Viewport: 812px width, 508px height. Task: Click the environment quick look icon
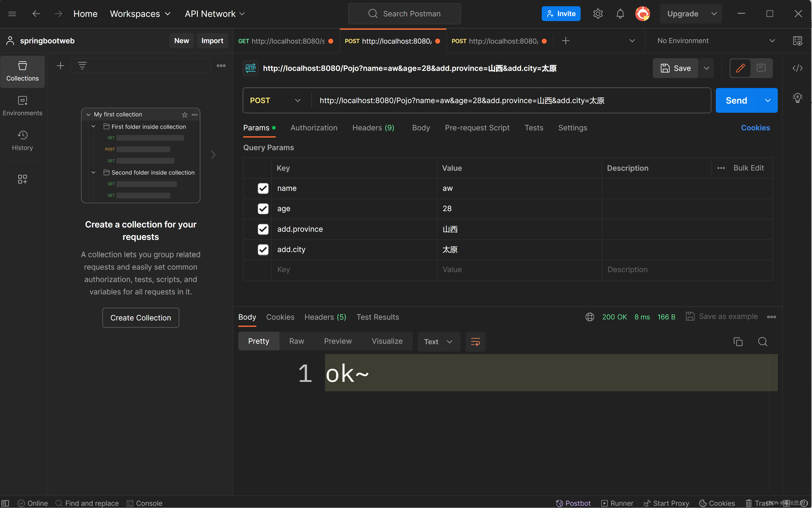click(x=797, y=41)
